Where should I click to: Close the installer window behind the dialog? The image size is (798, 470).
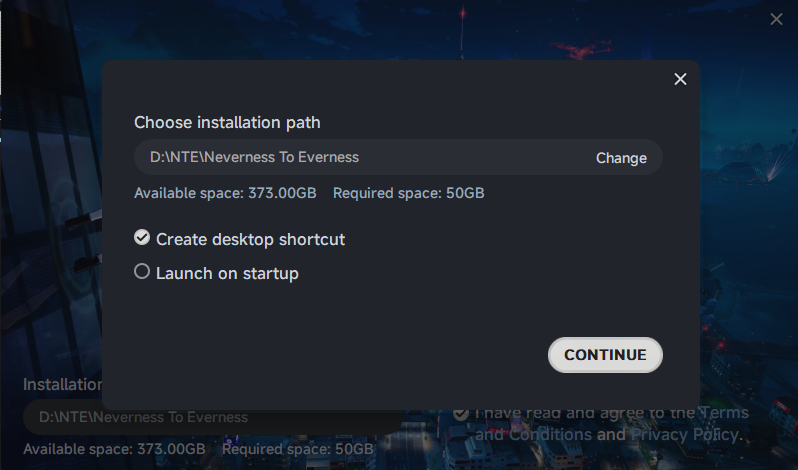click(776, 19)
